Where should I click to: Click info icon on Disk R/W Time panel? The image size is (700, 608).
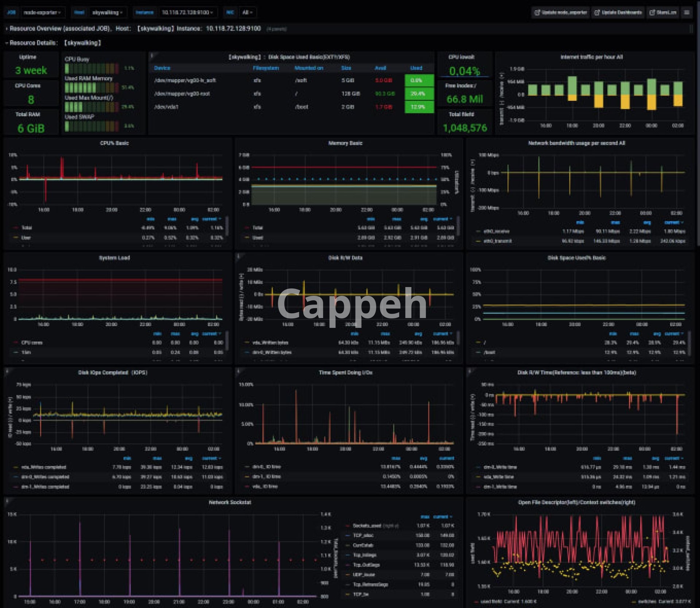(469, 371)
